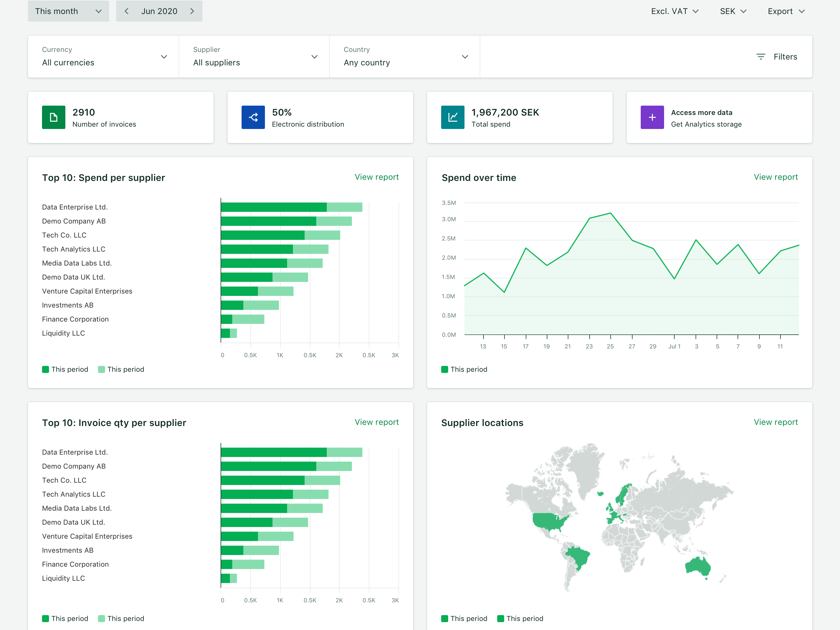The width and height of the screenshot is (840, 630).
Task: Click Demo Company AB bar in Spend per supplier
Action: click(x=286, y=221)
